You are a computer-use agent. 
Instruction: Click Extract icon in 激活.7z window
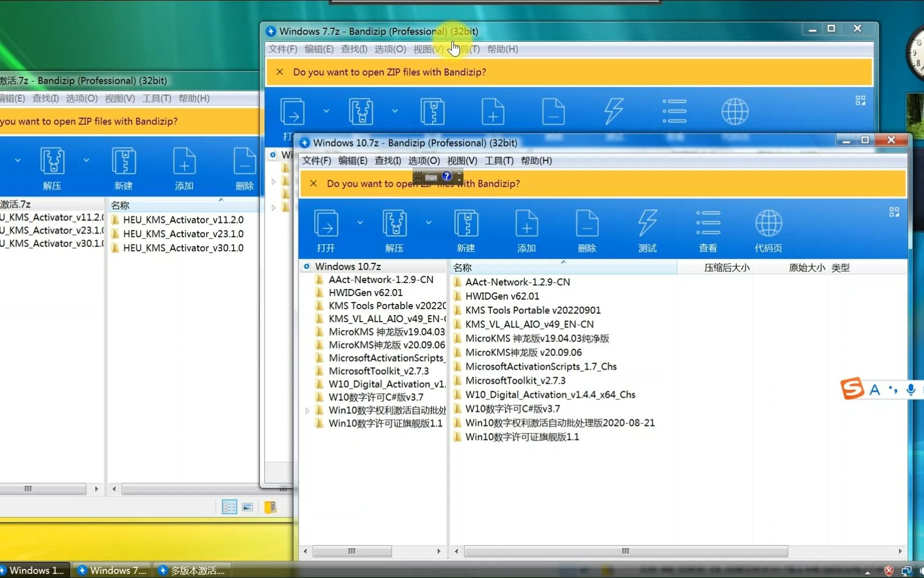52,161
